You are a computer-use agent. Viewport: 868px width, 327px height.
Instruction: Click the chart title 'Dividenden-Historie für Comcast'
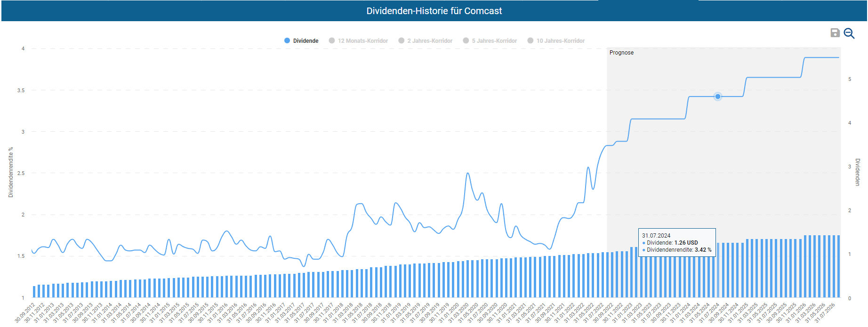point(434,11)
